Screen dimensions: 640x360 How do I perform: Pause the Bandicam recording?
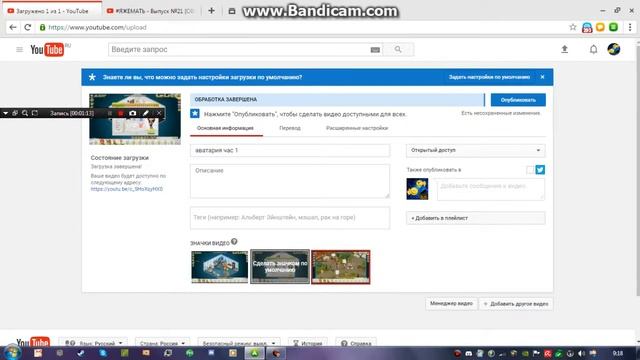(x=110, y=113)
